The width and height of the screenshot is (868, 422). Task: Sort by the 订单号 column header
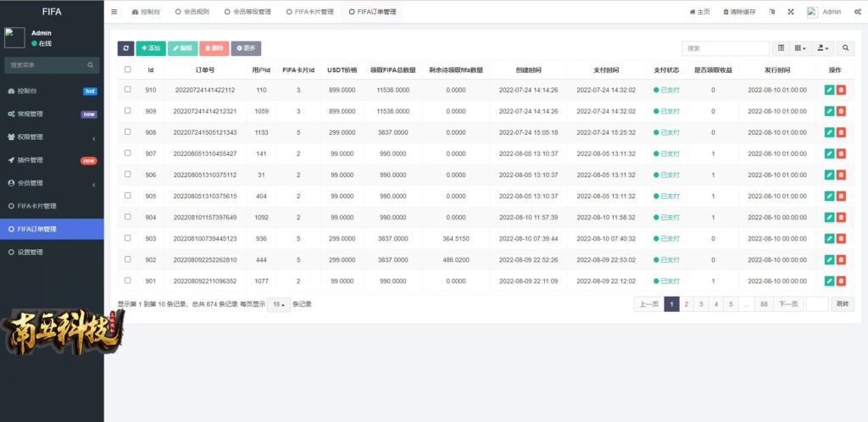(205, 70)
